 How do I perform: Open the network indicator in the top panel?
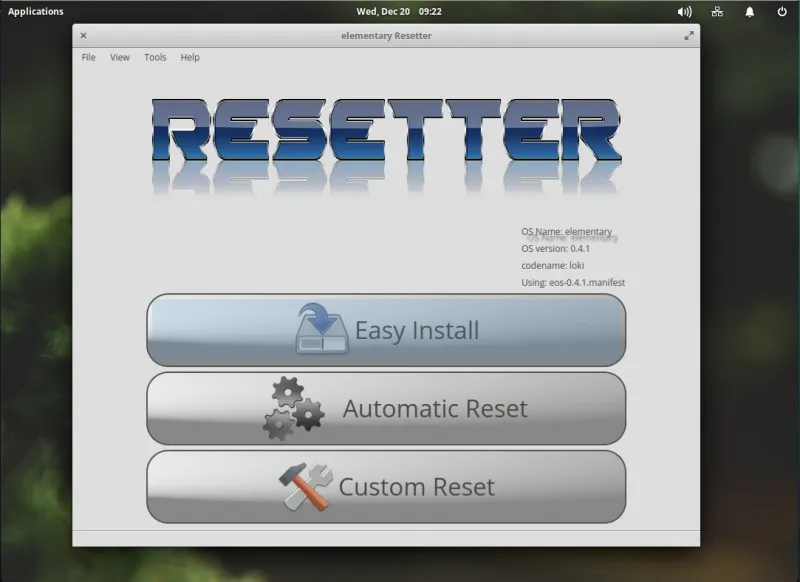(716, 11)
